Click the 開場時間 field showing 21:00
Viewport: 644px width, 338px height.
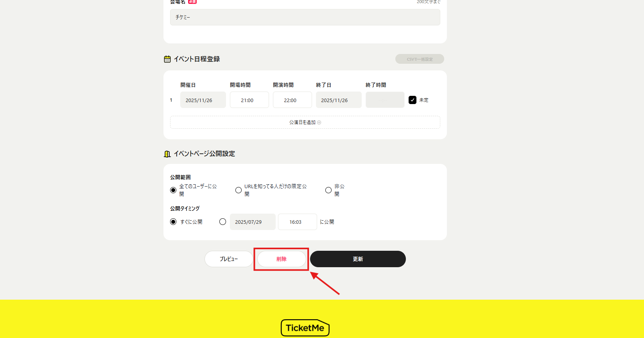[249, 100]
